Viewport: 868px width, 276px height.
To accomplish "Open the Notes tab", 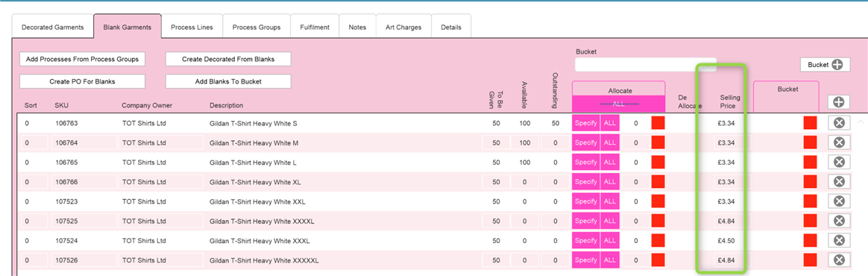I will pos(357,27).
